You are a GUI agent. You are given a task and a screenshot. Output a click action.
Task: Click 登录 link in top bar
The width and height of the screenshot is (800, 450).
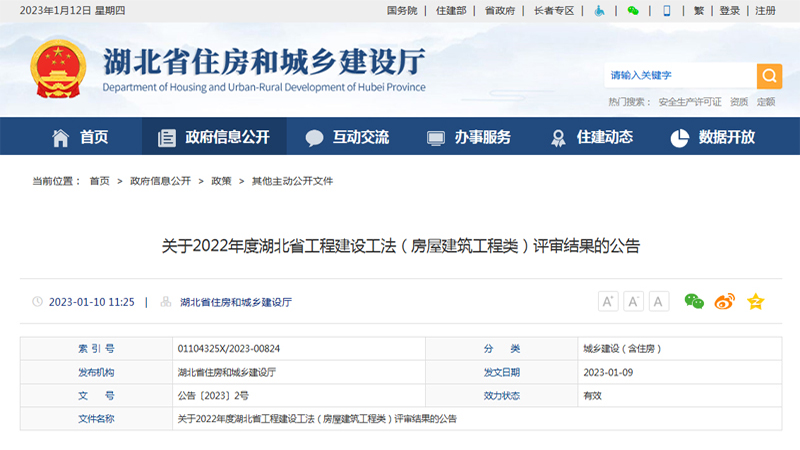(730, 11)
